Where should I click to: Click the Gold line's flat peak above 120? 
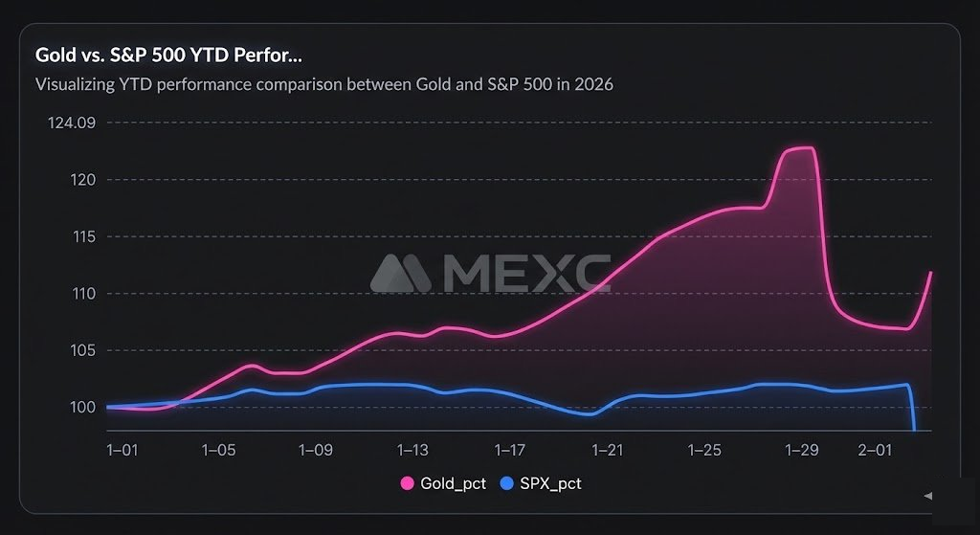pyautogui.click(x=799, y=148)
